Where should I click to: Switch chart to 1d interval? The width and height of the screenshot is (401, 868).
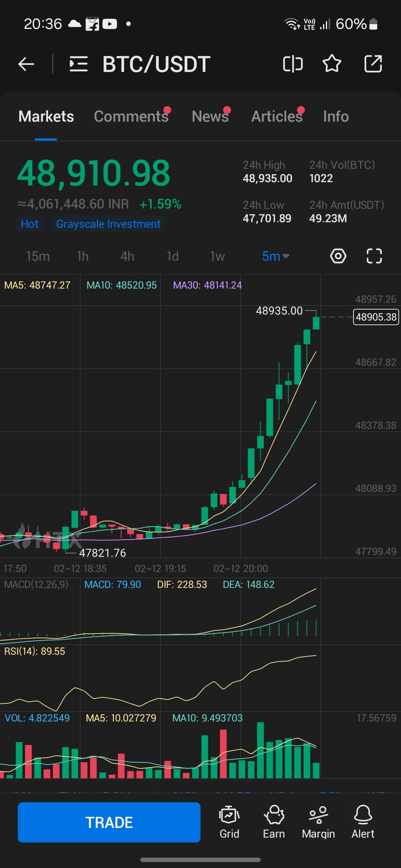click(x=173, y=256)
